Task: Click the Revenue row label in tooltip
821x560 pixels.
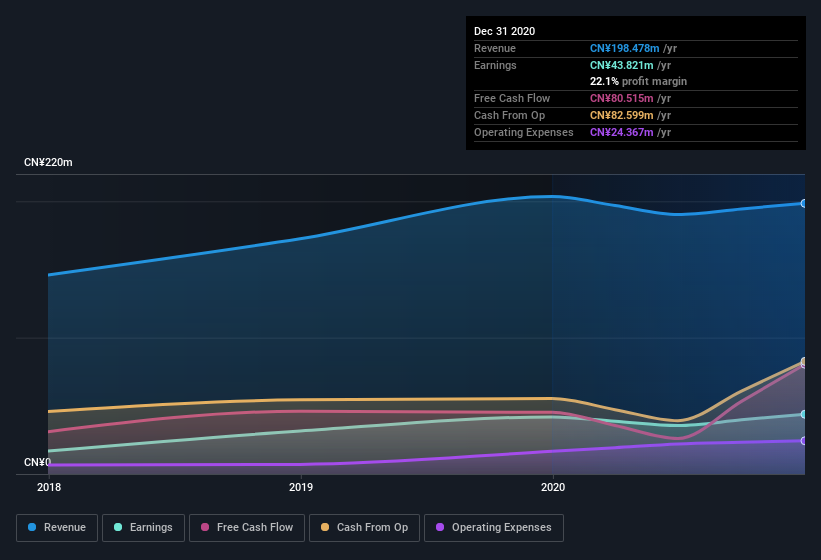Action: tap(495, 48)
